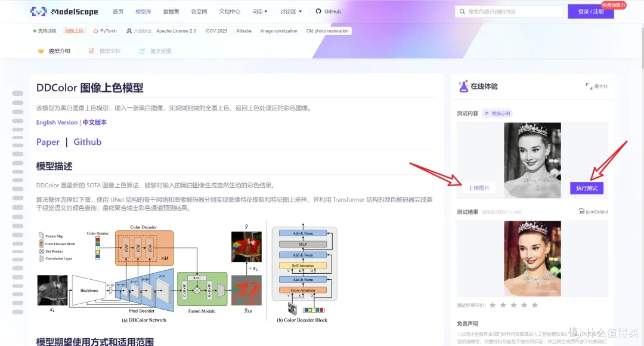Click the maximize panel icon (最大化)

(x=589, y=86)
